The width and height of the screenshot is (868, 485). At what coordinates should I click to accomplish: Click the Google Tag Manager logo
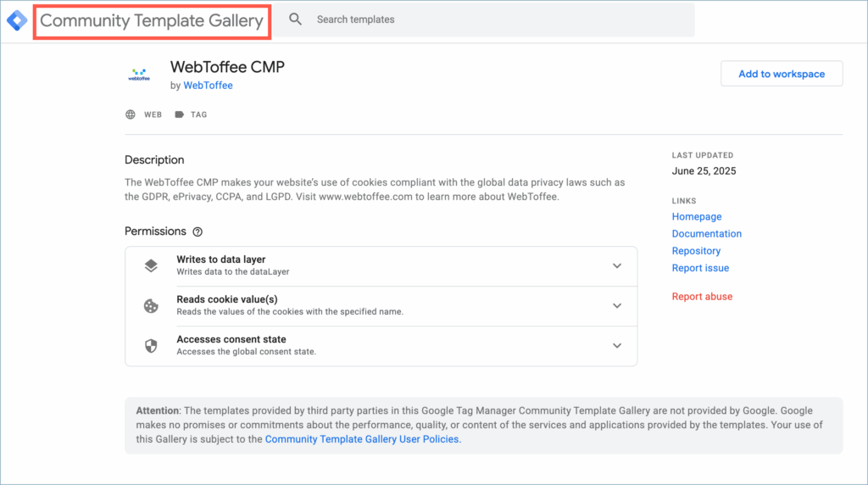click(x=17, y=20)
